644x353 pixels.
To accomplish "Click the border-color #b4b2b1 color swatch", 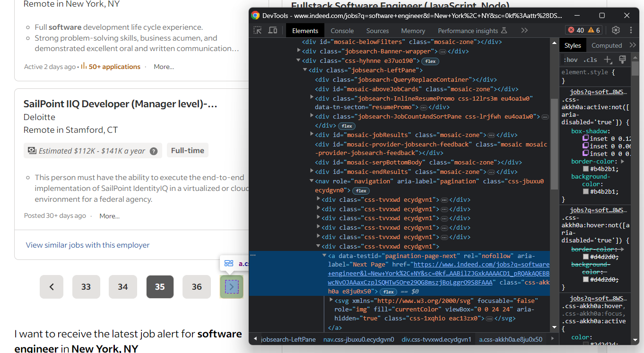I will click(x=586, y=169).
